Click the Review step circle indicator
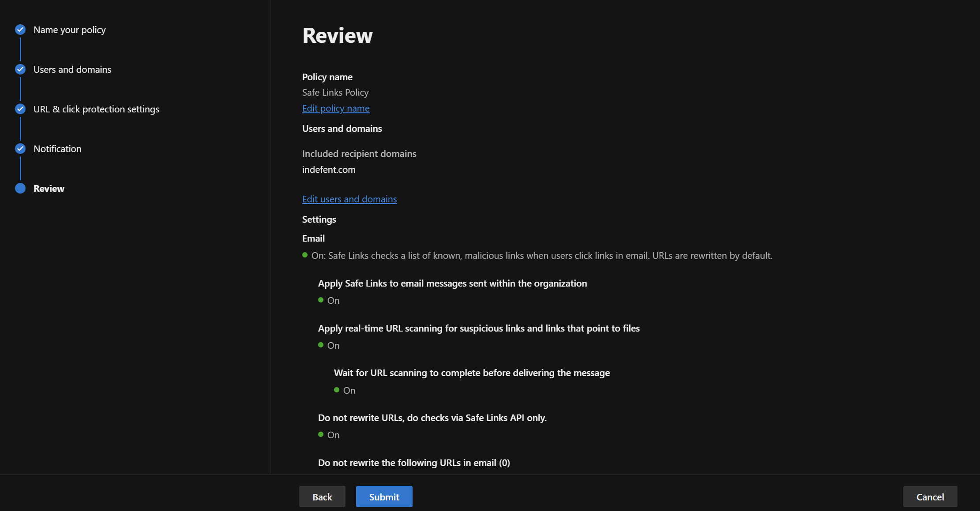This screenshot has height=511, width=980. (20, 188)
